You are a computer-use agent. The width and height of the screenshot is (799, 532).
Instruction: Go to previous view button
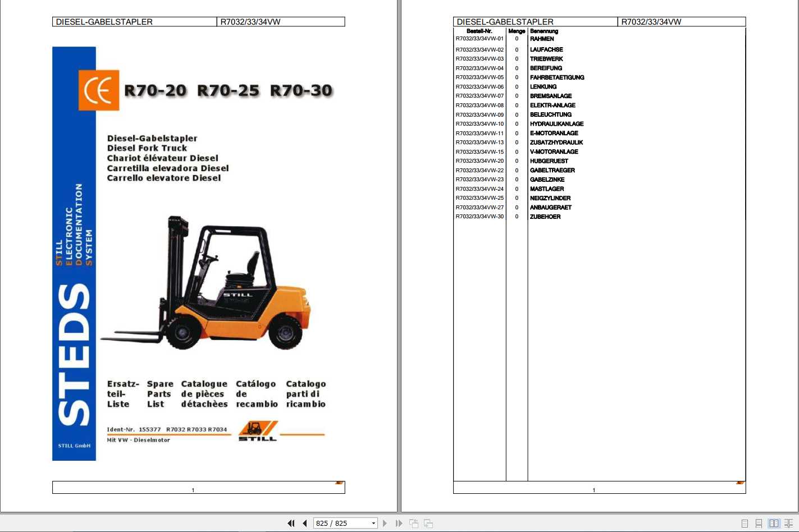pos(414,523)
